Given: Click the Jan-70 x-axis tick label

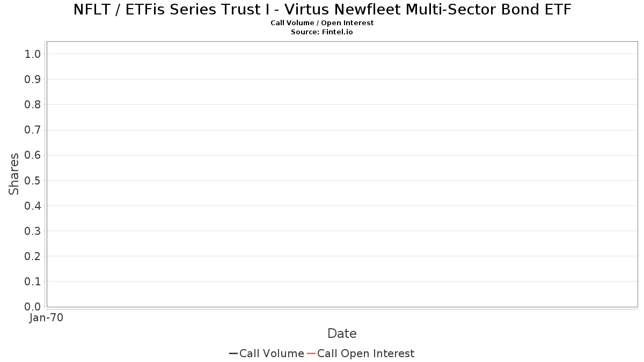Looking at the screenshot, I should pos(47,318).
